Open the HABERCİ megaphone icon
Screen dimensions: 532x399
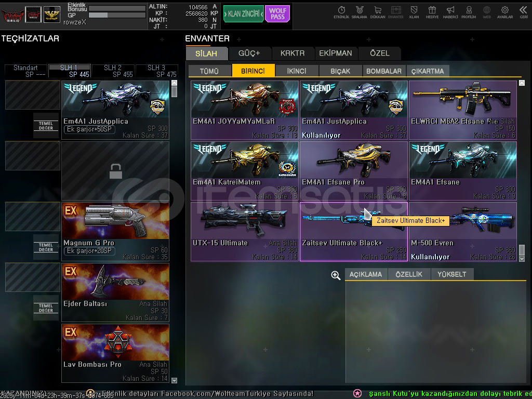[450, 12]
